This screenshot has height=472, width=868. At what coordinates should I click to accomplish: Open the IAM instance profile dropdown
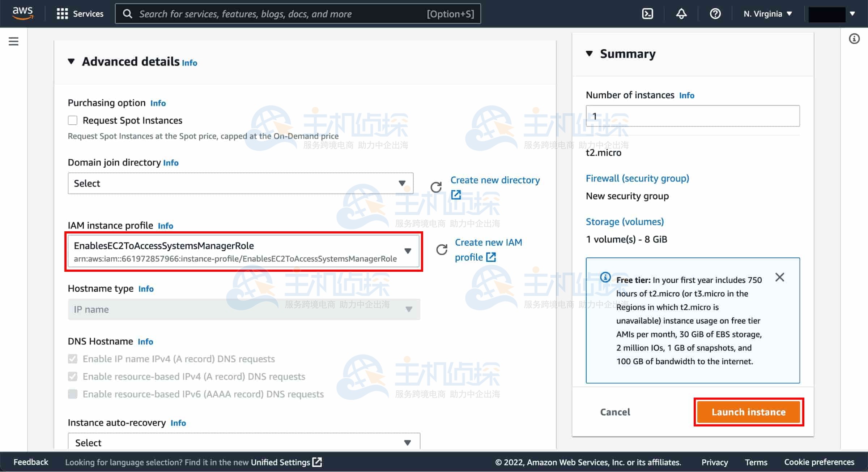click(x=243, y=251)
